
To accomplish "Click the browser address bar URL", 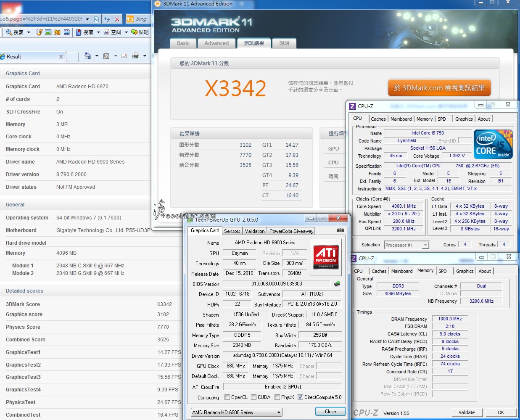I will click(x=42, y=19).
